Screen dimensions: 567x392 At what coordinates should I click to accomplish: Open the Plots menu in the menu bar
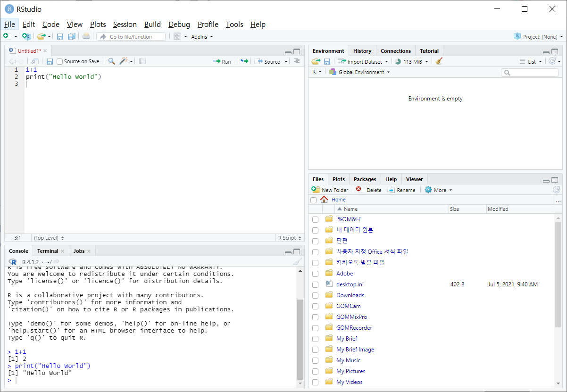[x=98, y=25]
